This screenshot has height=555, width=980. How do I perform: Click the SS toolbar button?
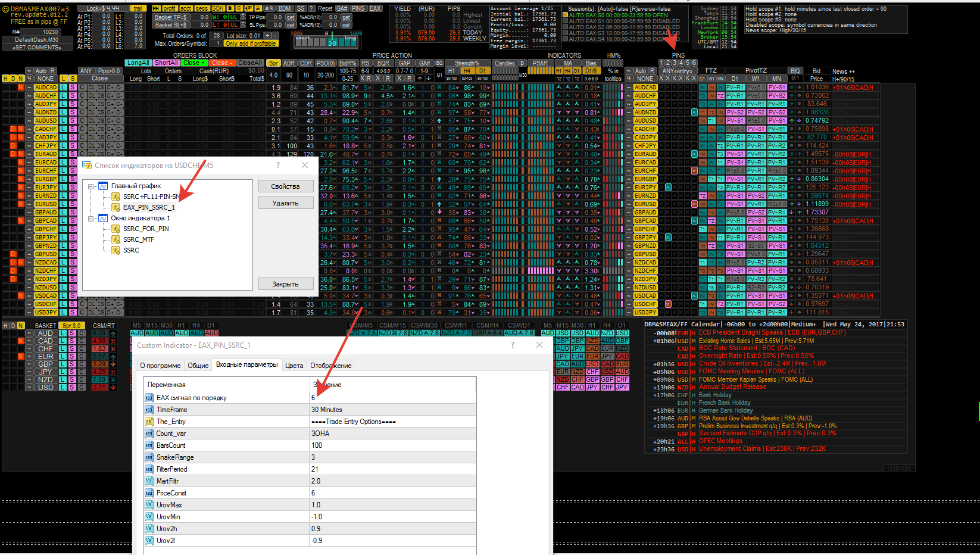coord(300,8)
